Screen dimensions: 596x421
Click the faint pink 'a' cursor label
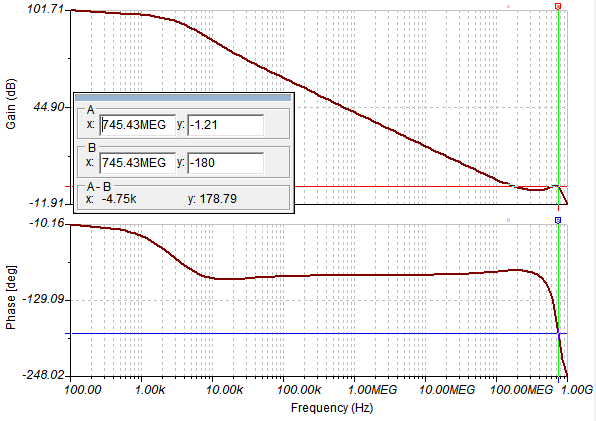point(509,6)
